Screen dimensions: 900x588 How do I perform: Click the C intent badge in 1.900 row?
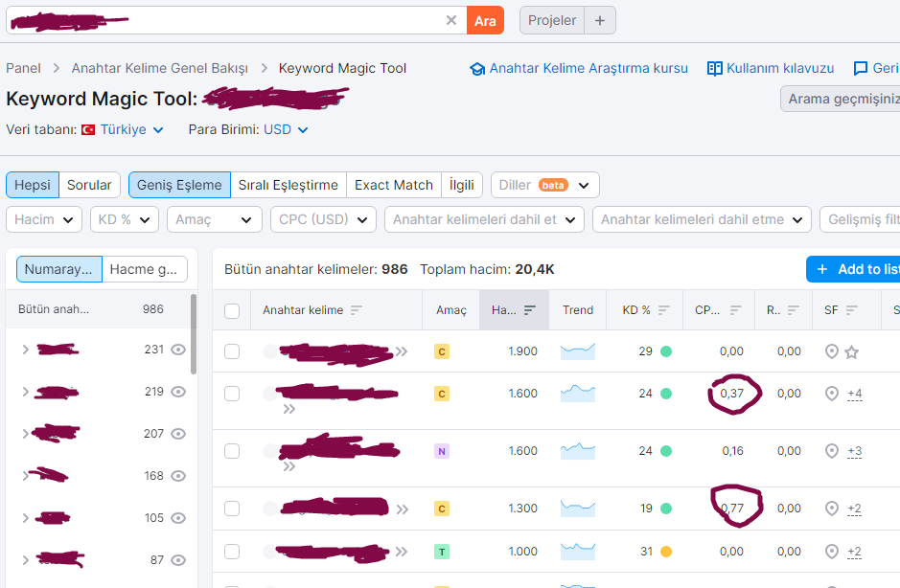coord(442,351)
